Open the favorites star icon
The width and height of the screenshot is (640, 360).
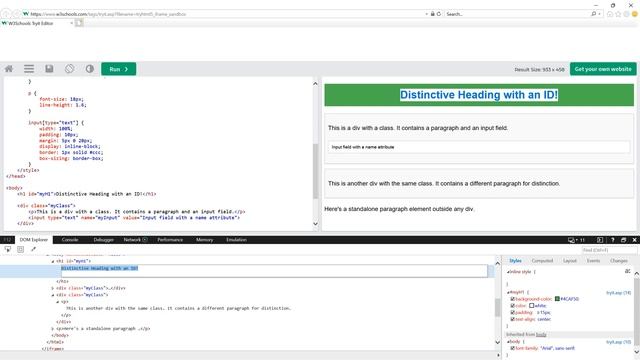(618, 14)
